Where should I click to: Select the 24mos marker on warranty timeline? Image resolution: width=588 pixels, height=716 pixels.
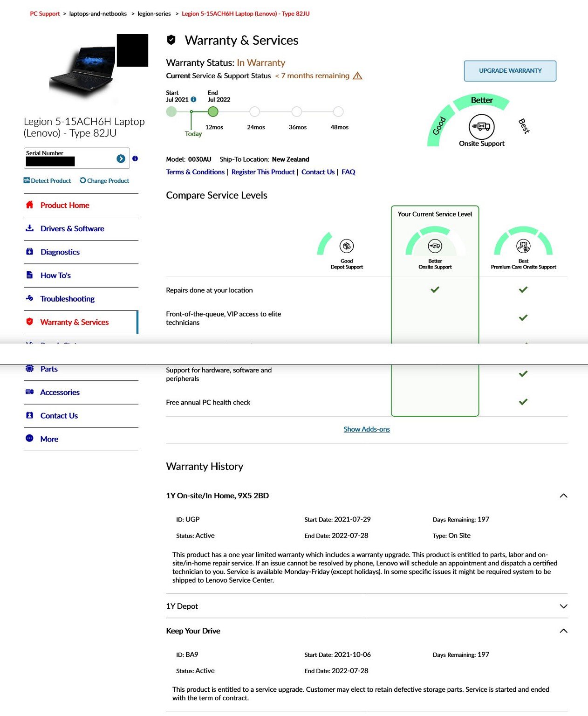254,111
